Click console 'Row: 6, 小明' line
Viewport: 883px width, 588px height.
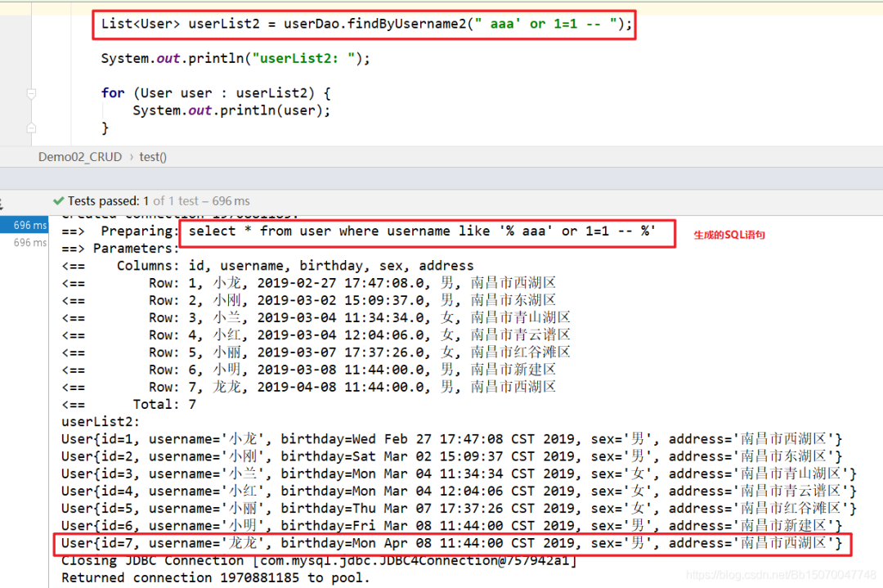[x=308, y=370]
